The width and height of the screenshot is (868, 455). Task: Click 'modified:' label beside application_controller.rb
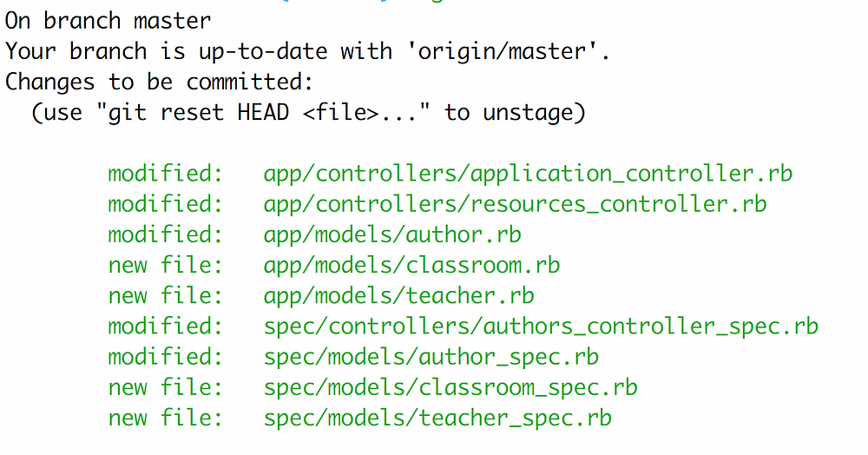point(165,174)
